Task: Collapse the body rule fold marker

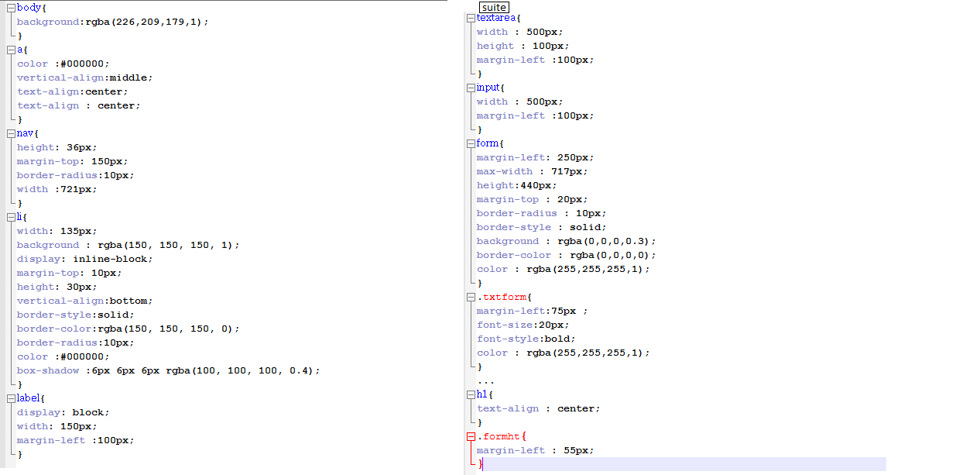Action: 11,8
